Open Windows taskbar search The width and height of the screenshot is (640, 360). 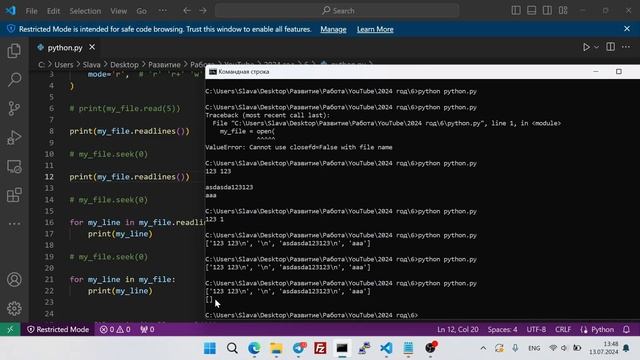click(x=232, y=348)
